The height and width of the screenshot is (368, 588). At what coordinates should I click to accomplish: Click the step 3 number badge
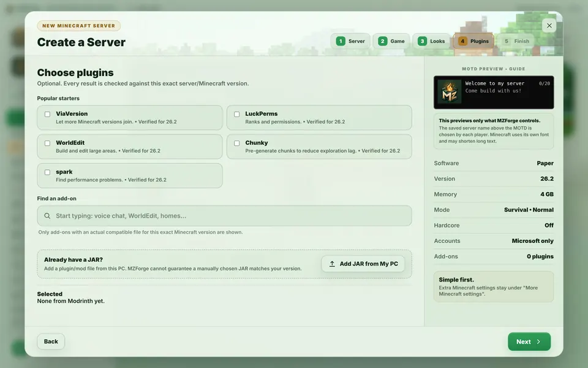tap(422, 41)
